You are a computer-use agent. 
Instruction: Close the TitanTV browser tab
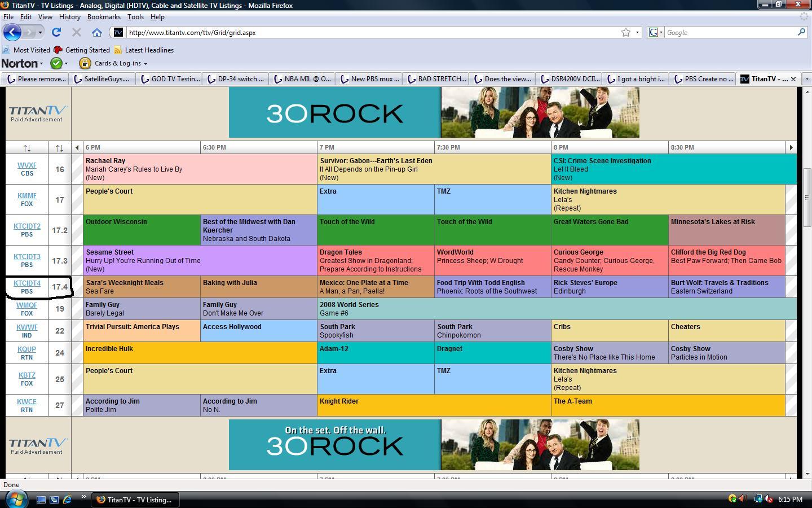(793, 79)
